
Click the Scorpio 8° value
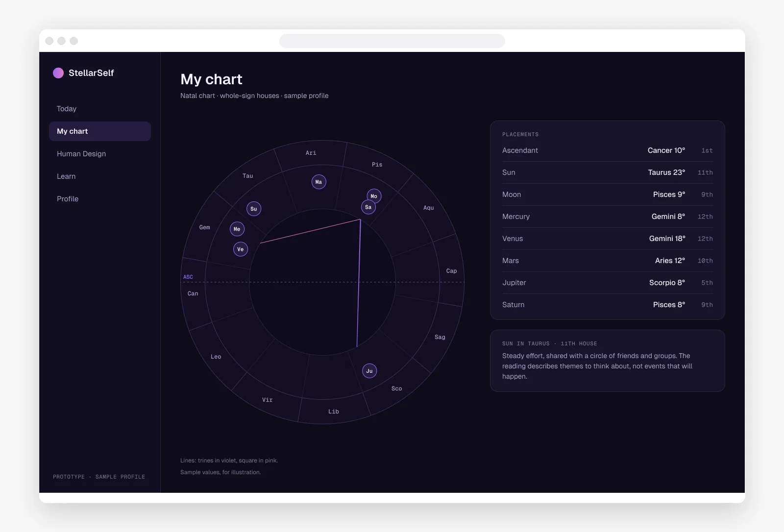click(x=667, y=283)
